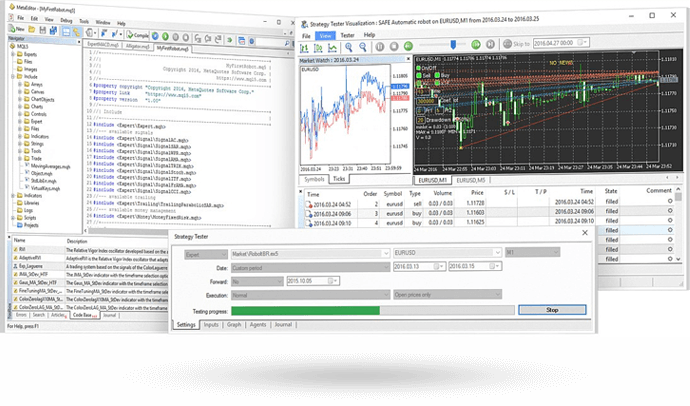Viewport: 690px width, 406px height.
Task: Zoom in on the tester chart
Action: (x=349, y=47)
